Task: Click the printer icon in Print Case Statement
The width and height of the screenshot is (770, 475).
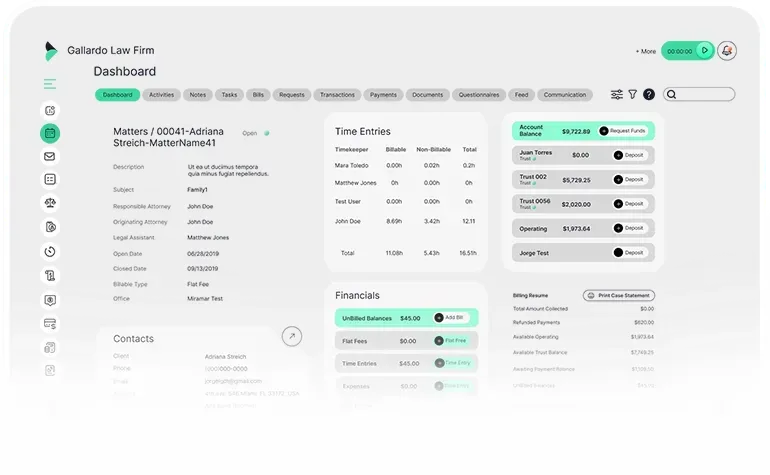Action: 591,295
